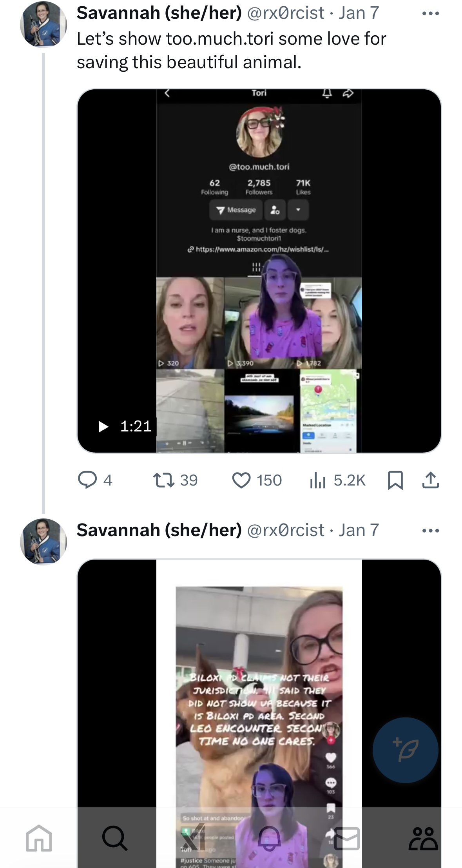The height and width of the screenshot is (868, 462).
Task: Open the Communities tab
Action: coord(423,838)
